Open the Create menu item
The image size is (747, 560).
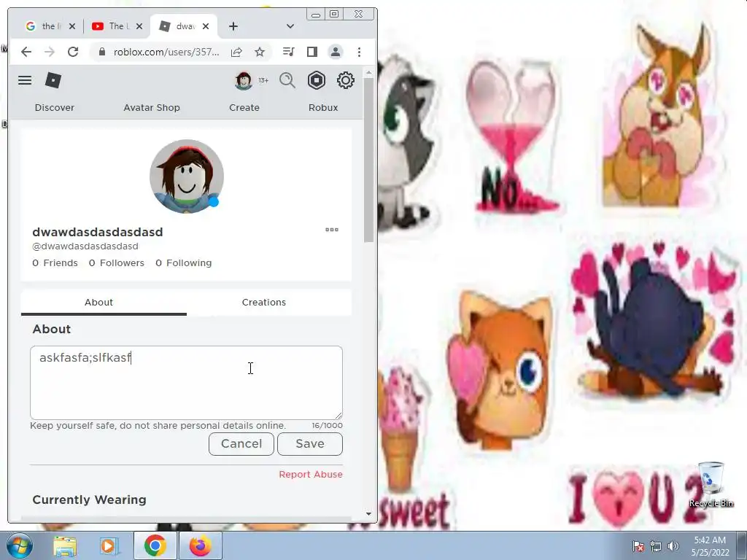[x=244, y=108]
